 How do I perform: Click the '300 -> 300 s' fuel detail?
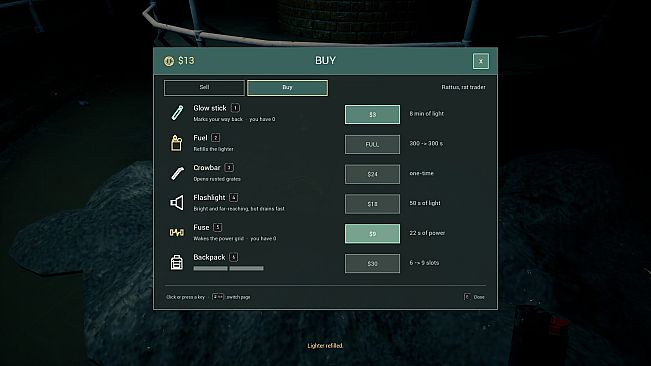tap(426, 144)
